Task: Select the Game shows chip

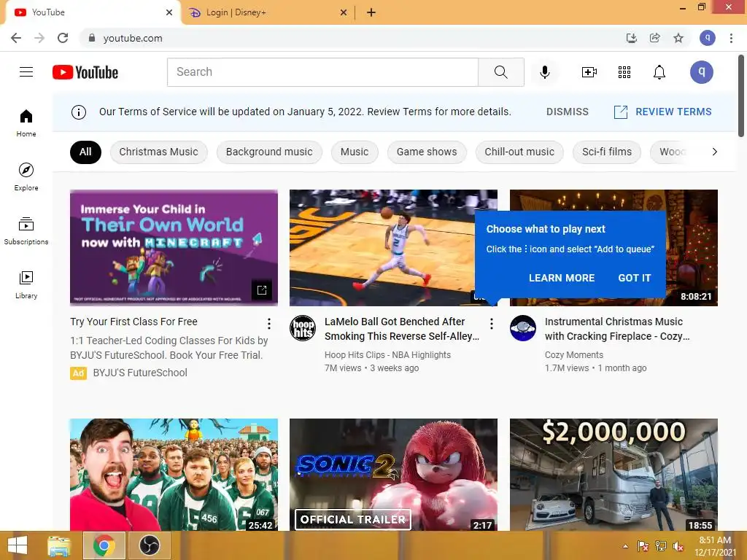Action: (x=427, y=152)
